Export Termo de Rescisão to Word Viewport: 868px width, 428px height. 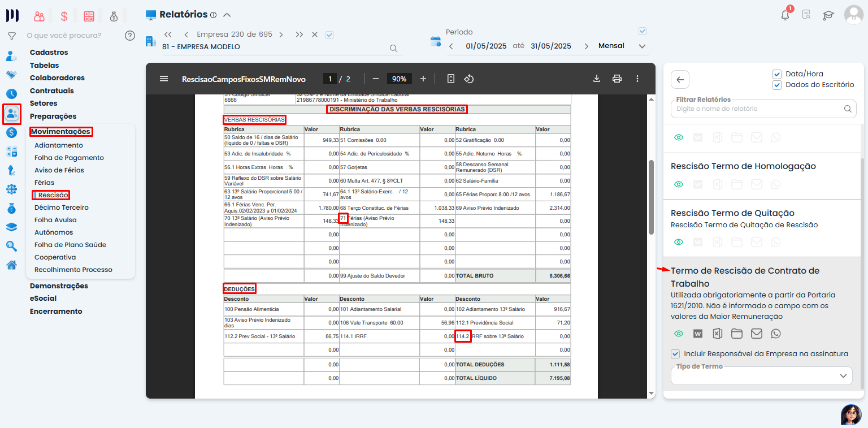[698, 334]
